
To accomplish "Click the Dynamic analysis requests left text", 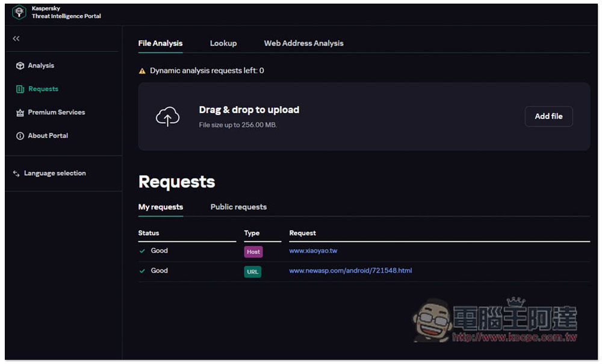I will [206, 70].
